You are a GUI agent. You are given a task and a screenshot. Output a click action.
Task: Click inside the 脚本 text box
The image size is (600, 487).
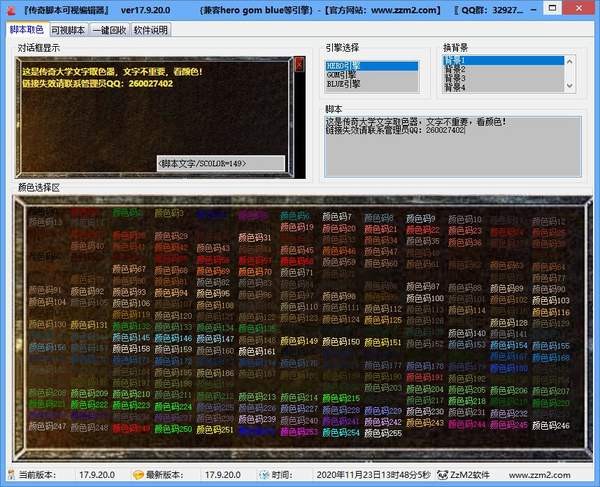pyautogui.click(x=452, y=150)
